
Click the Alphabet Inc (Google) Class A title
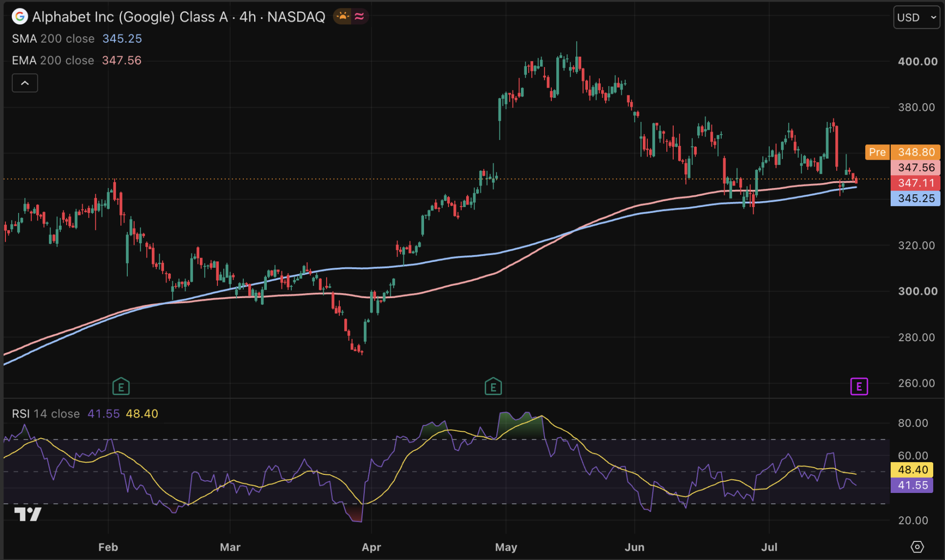130,17
